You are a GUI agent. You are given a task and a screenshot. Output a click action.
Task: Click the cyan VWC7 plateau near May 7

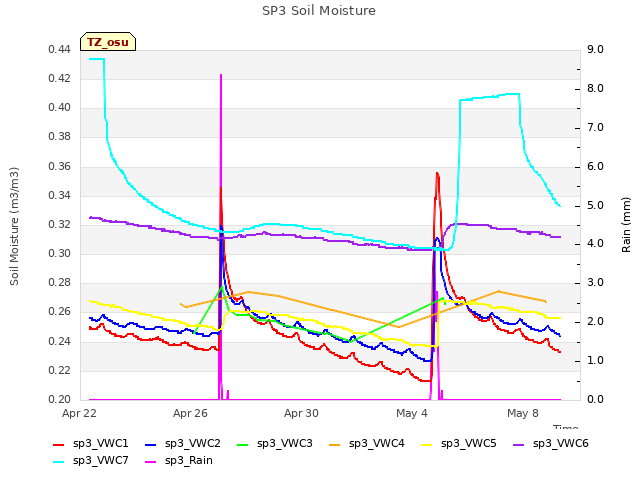click(x=490, y=97)
